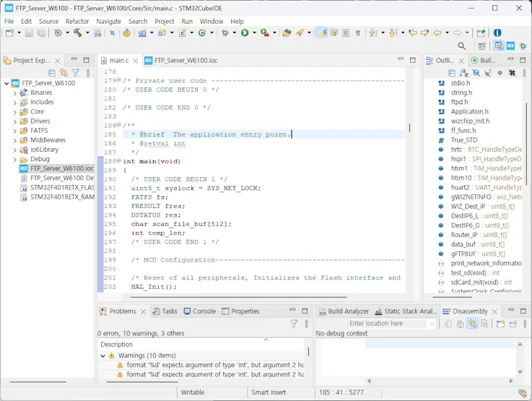Click the New file toolbar icon

click(9, 33)
